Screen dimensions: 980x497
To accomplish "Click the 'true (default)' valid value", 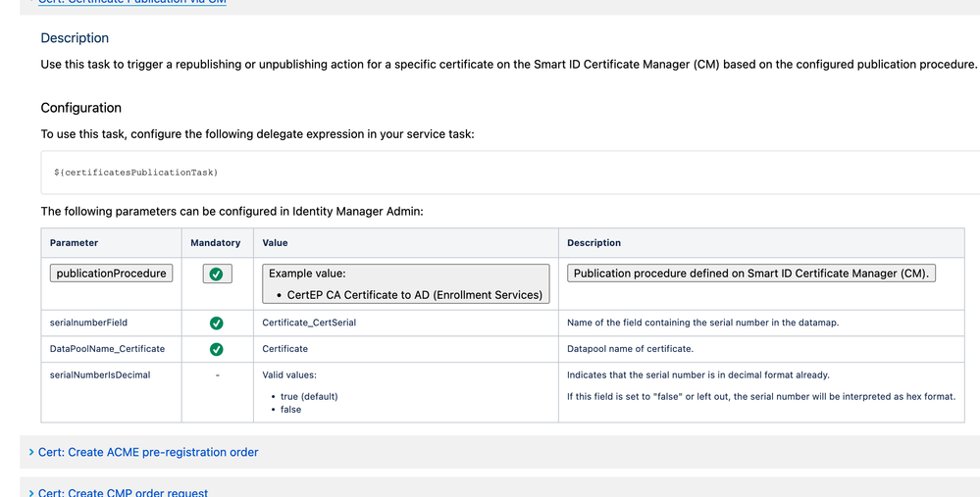I will [x=309, y=396].
